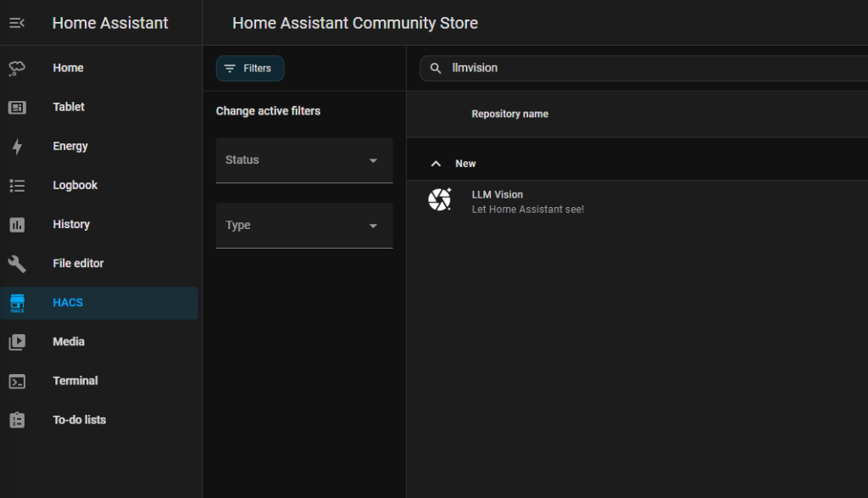Click the History chart icon
Image resolution: width=868 pixels, height=498 pixels.
pyautogui.click(x=17, y=225)
